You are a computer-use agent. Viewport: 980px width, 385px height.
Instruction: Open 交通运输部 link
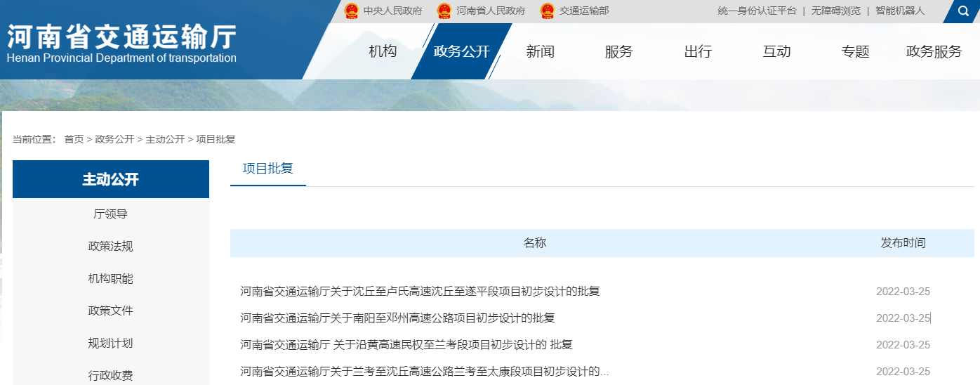584,11
